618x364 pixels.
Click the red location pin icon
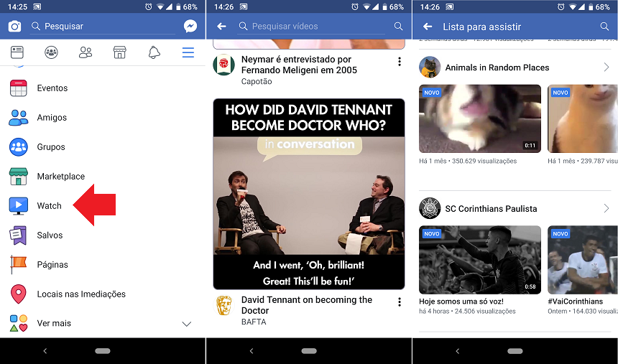[x=18, y=294]
